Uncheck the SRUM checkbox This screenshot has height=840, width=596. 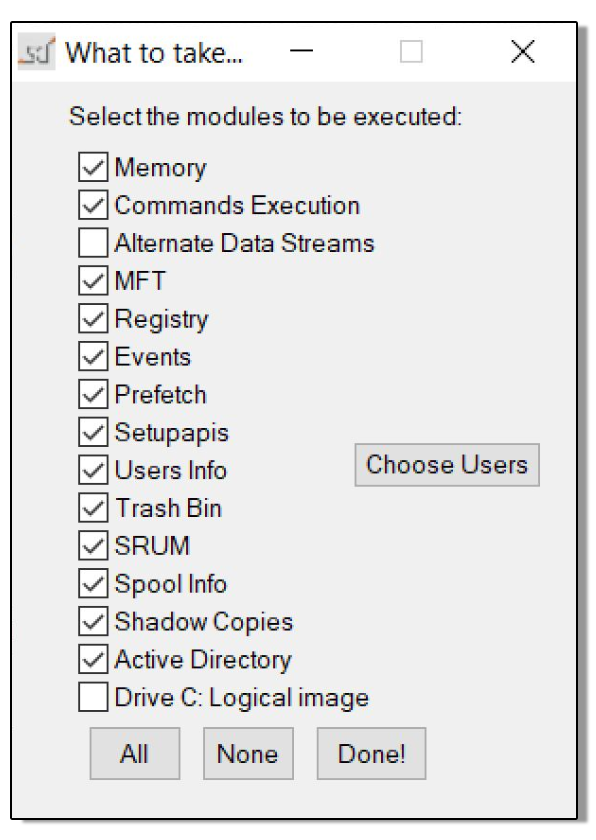pyautogui.click(x=93, y=545)
